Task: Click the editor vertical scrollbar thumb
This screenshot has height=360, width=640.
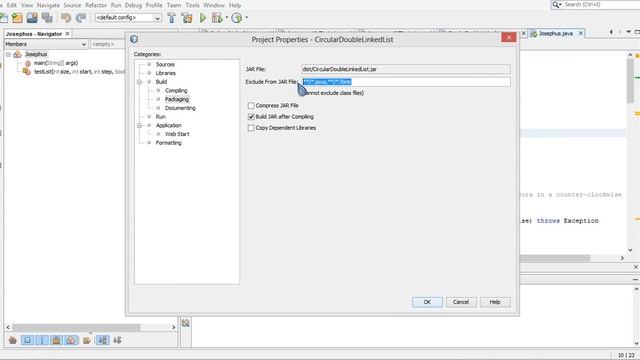Action: point(630,80)
